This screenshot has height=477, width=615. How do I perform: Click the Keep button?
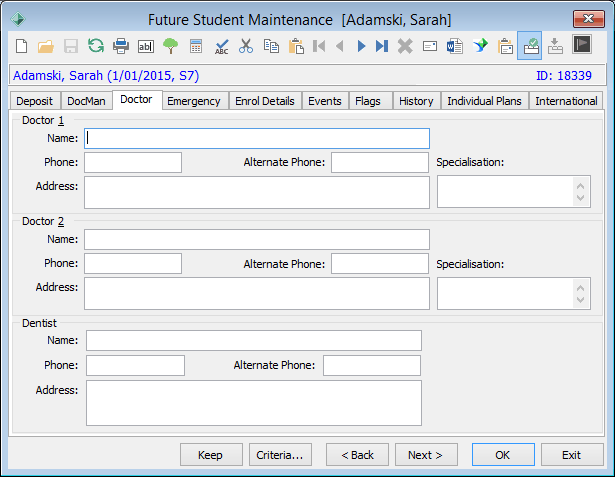(210, 455)
